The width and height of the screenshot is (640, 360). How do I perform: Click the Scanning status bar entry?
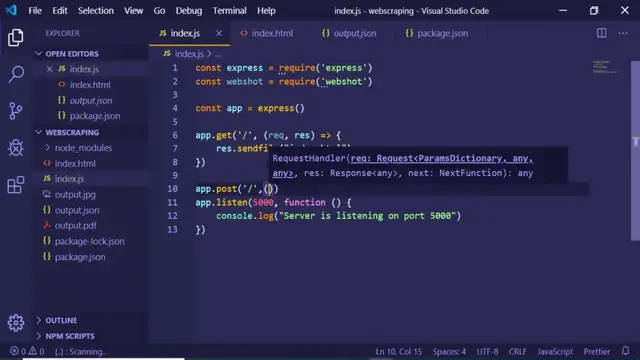80,351
